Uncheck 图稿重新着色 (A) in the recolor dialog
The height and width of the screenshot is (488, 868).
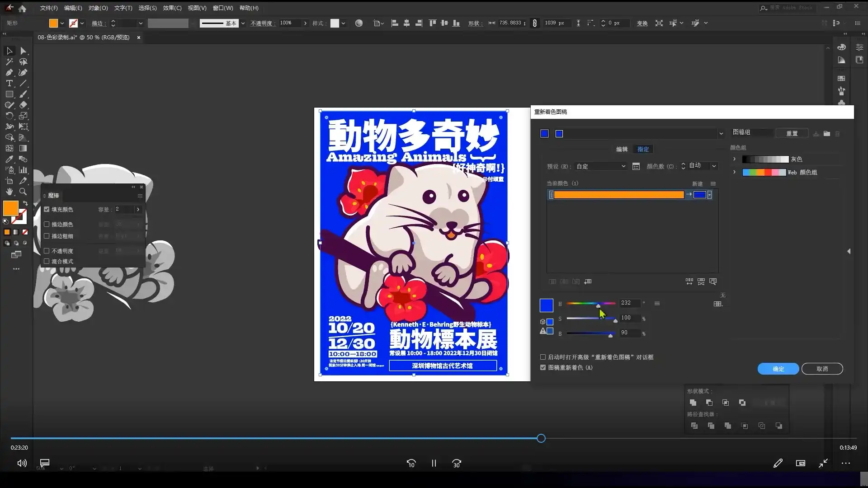pos(542,367)
